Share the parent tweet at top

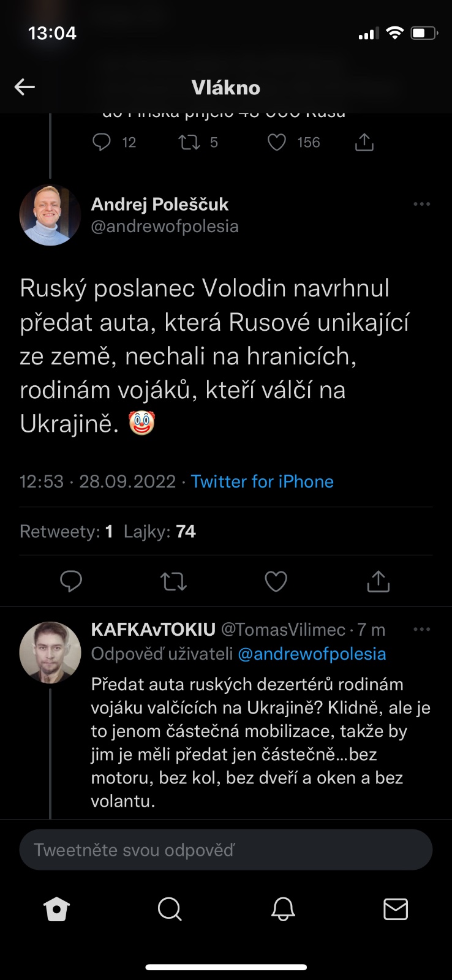pyautogui.click(x=364, y=143)
